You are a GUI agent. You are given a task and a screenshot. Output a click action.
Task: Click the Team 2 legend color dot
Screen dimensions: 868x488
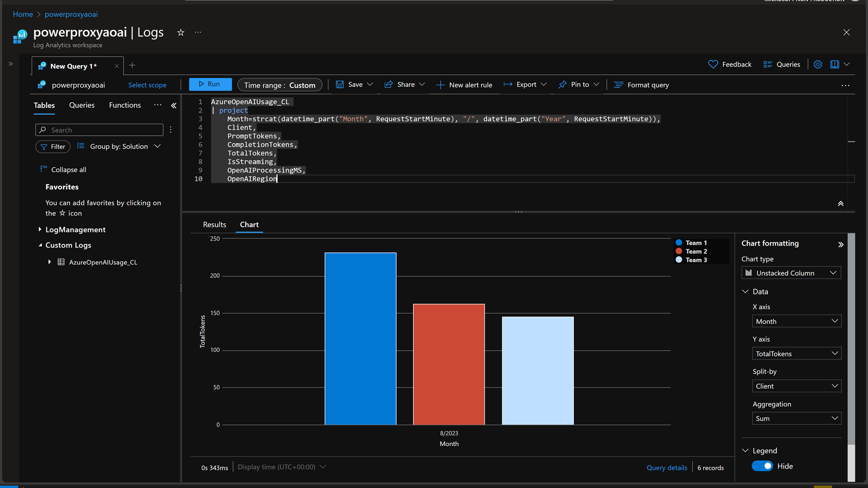678,251
